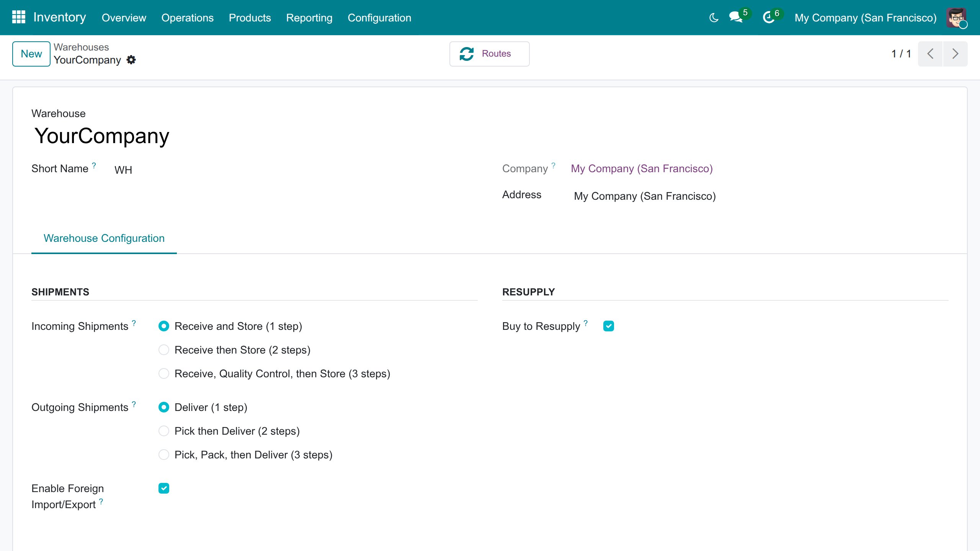
Task: Open the Overview menu
Action: (124, 18)
